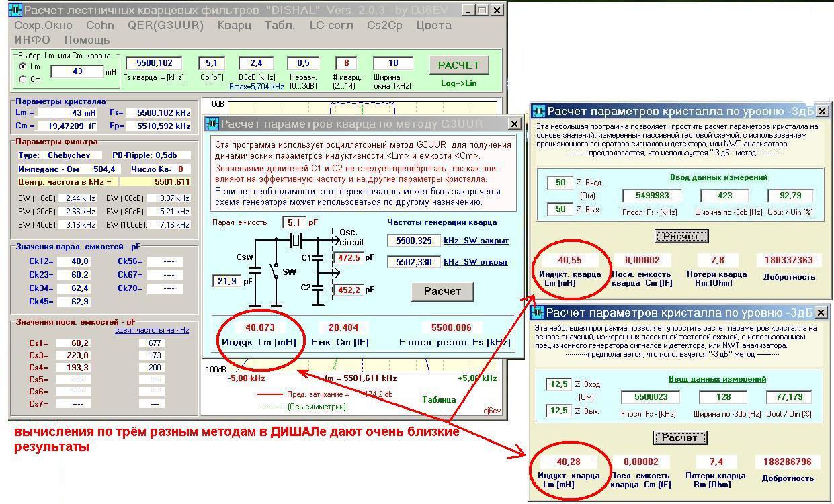Edit the Fs кварца field 5500,102
This screenshot has width=834, height=504.
click(x=155, y=63)
